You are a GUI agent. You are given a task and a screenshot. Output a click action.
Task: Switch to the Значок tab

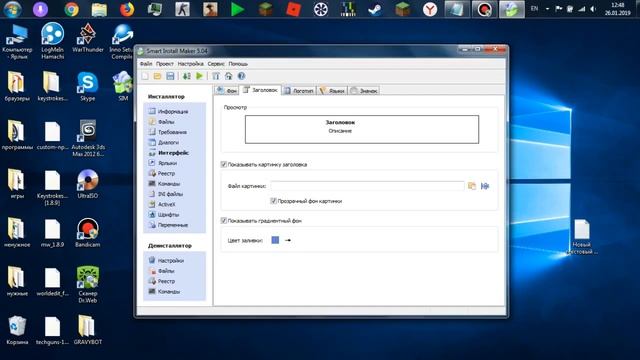click(364, 91)
